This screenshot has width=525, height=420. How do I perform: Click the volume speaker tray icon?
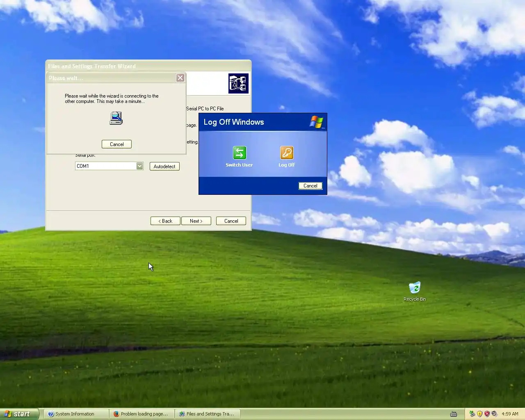(x=494, y=414)
